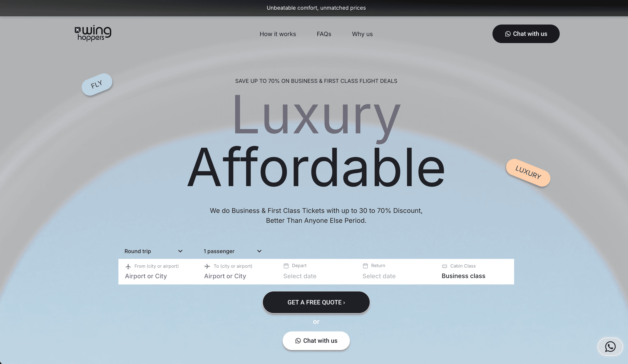Image resolution: width=628 pixels, height=364 pixels.
Task: Open the 1 passenger dropdown
Action: [x=232, y=251]
